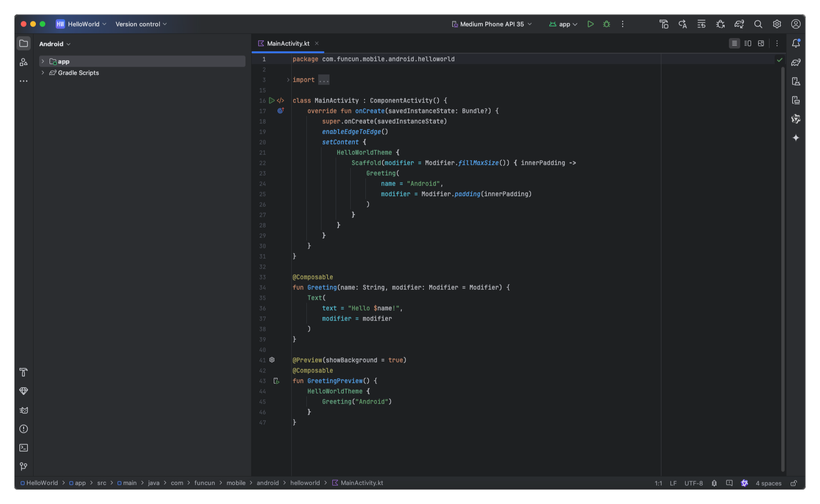Open editor tab options menu
This screenshot has height=504, width=820.
[777, 43]
